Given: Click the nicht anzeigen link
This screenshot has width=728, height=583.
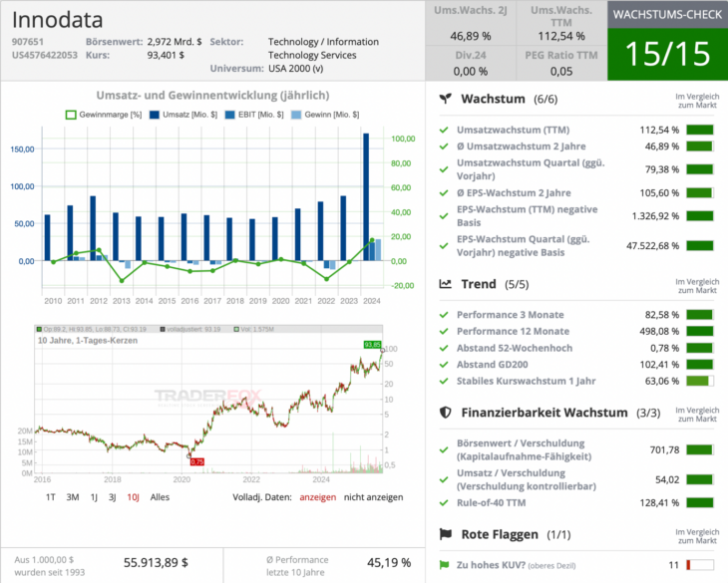Looking at the screenshot, I should [374, 496].
